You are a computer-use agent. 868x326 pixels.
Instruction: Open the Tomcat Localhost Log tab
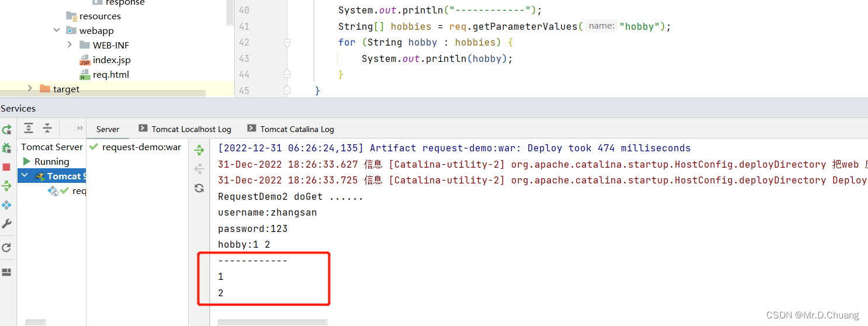185,129
